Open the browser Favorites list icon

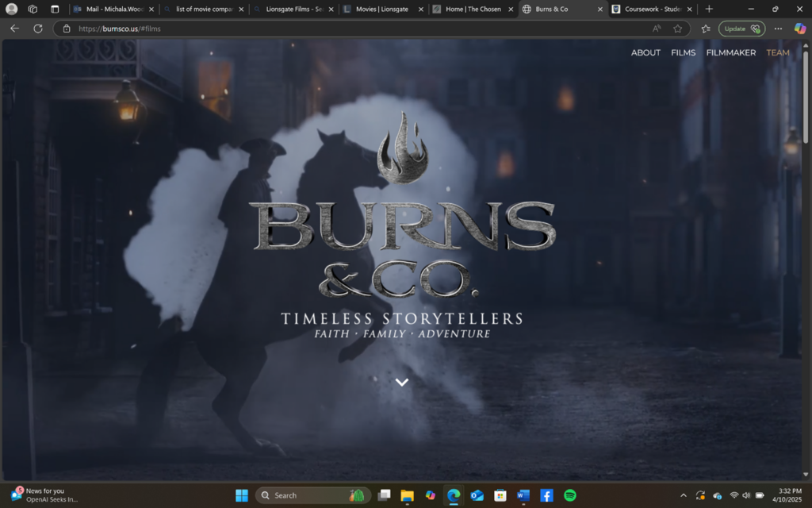705,29
